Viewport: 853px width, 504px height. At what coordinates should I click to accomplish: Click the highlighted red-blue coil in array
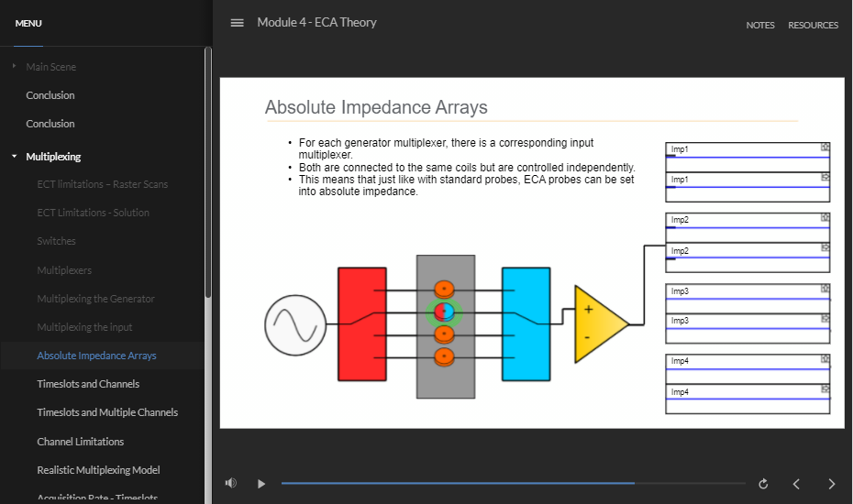tap(445, 312)
